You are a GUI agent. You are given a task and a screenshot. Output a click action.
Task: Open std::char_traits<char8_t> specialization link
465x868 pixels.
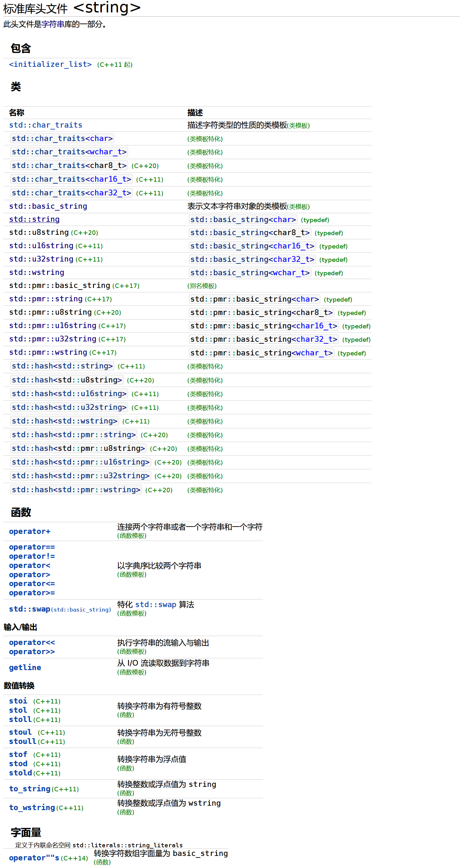pyautogui.click(x=69, y=165)
